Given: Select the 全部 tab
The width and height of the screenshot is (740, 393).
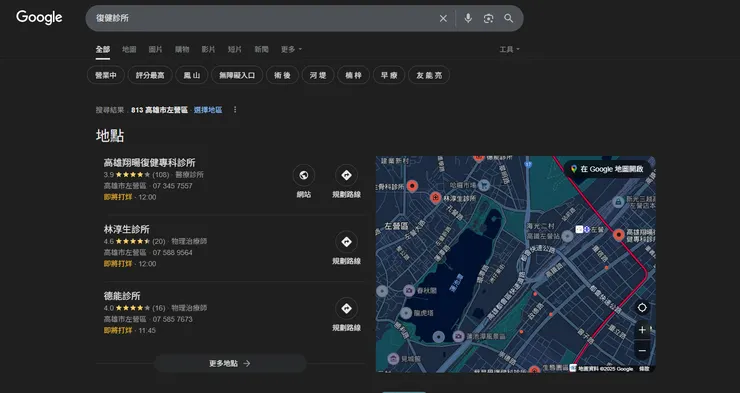Looking at the screenshot, I should [x=103, y=50].
